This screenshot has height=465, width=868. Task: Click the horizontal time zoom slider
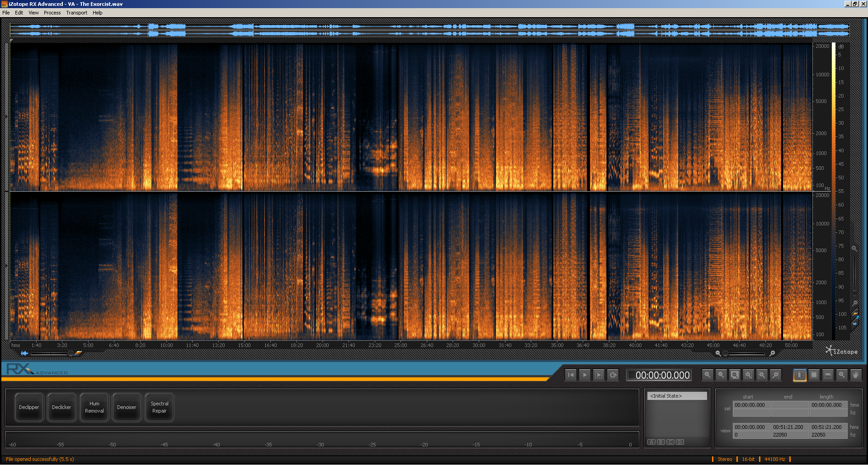pos(745,353)
